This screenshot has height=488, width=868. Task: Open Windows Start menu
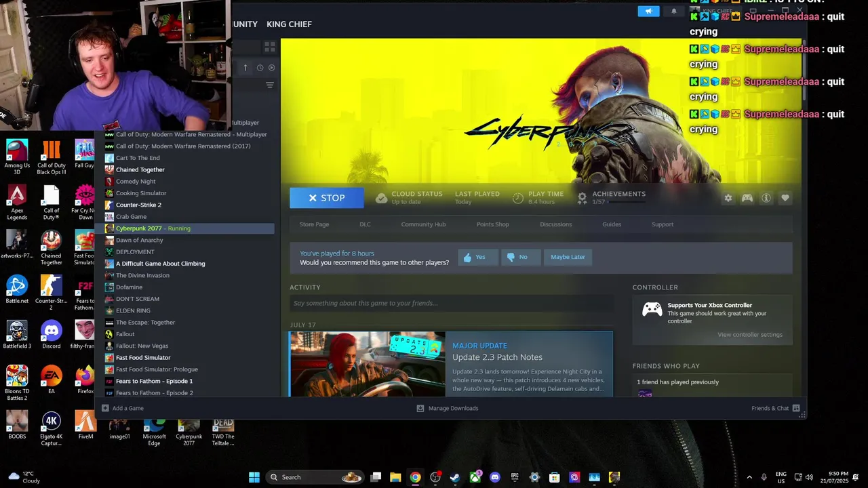click(x=254, y=477)
